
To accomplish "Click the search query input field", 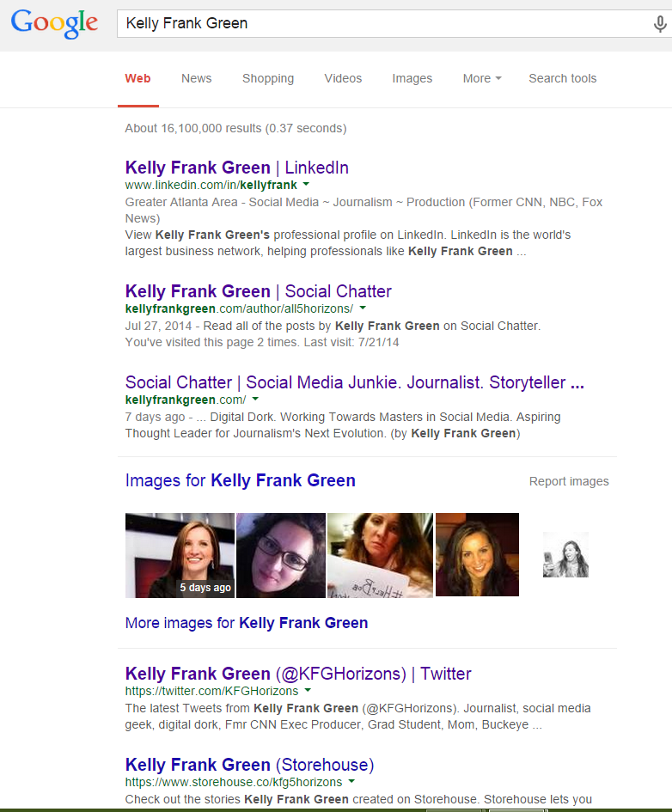I will pos(378,23).
